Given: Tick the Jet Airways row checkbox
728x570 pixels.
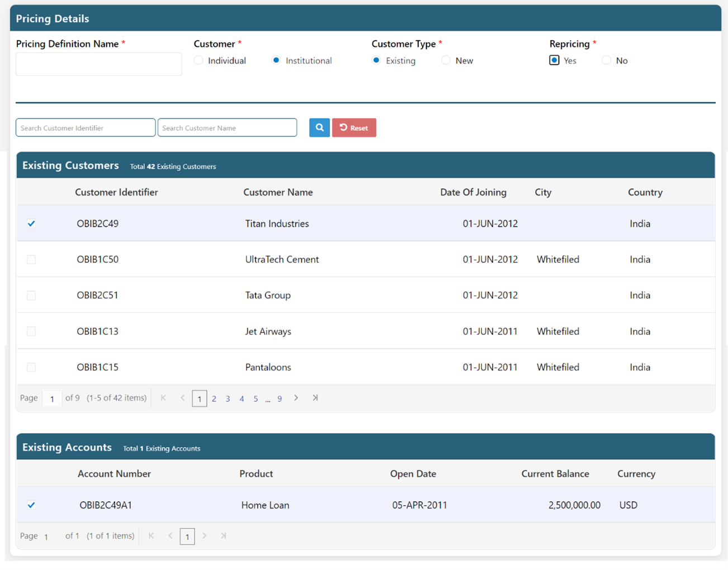Looking at the screenshot, I should (31, 331).
